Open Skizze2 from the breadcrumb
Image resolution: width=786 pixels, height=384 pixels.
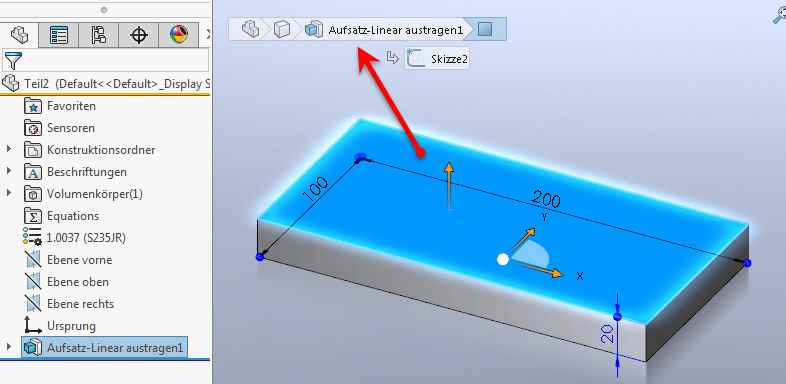(x=437, y=59)
